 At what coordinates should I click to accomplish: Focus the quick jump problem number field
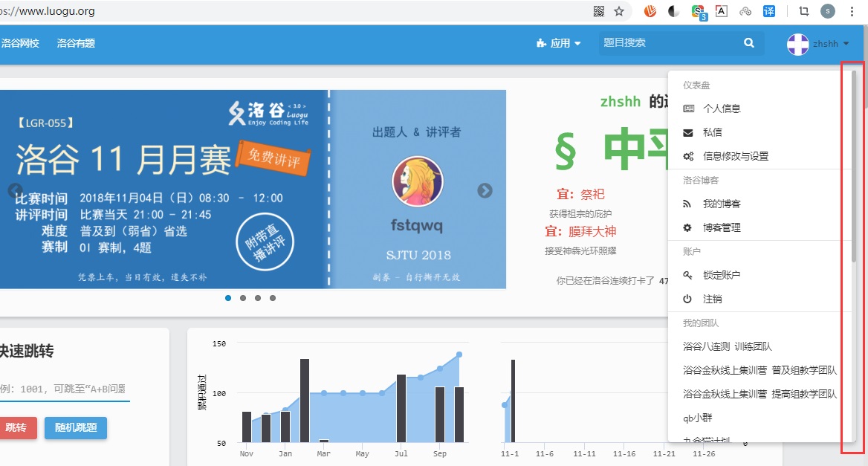(64, 389)
